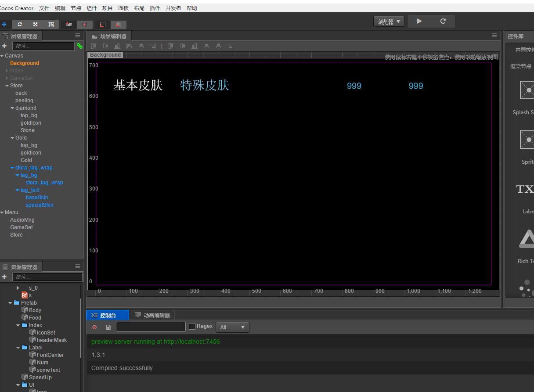Click the align left icon
The image size is (534, 392).
(129, 46)
